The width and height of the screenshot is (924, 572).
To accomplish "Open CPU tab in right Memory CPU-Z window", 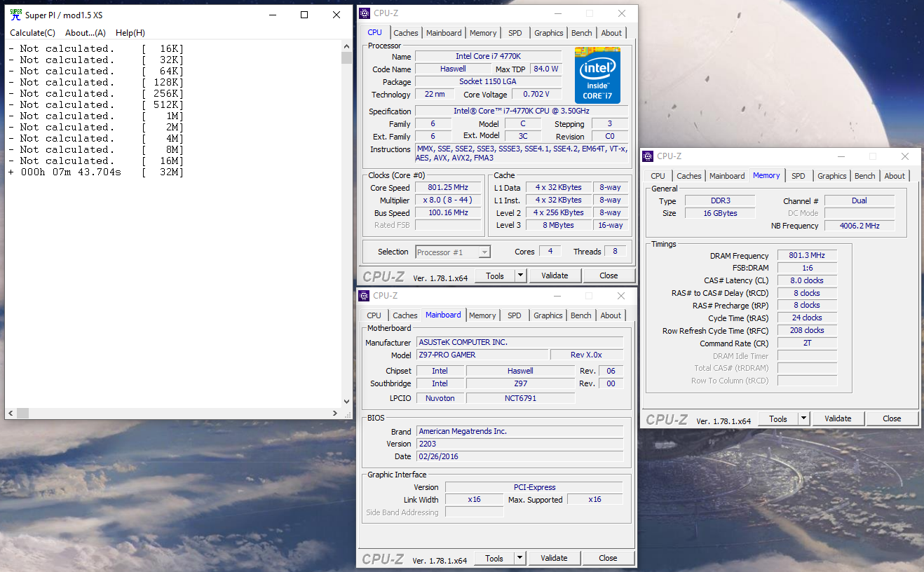I will pos(658,176).
